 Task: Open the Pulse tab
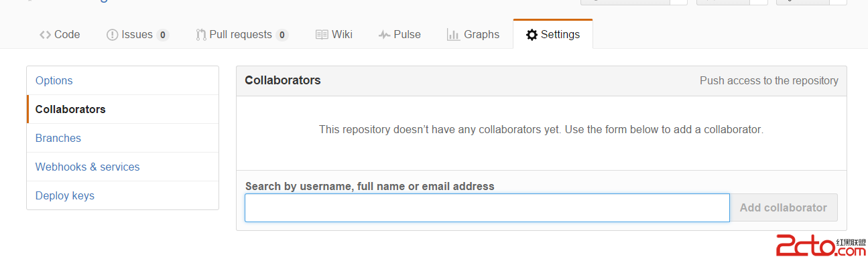point(399,35)
